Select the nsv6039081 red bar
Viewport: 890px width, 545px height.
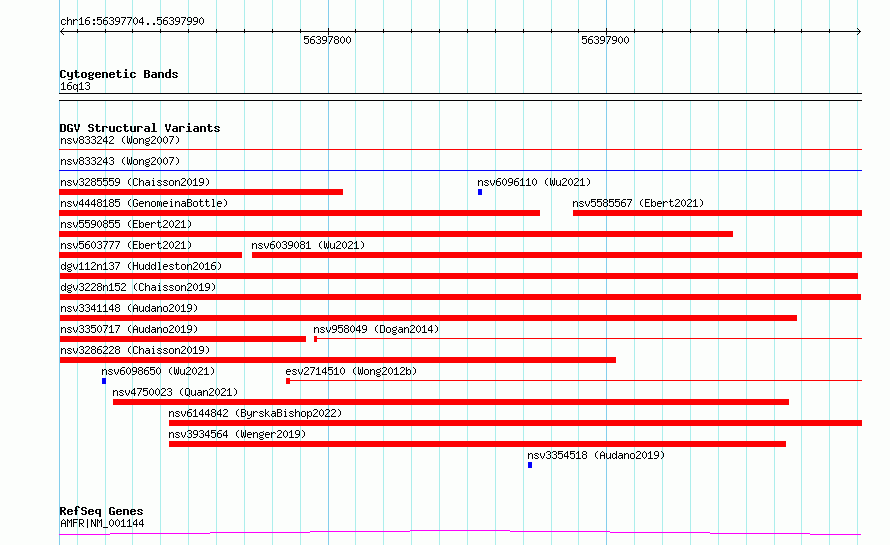click(557, 255)
